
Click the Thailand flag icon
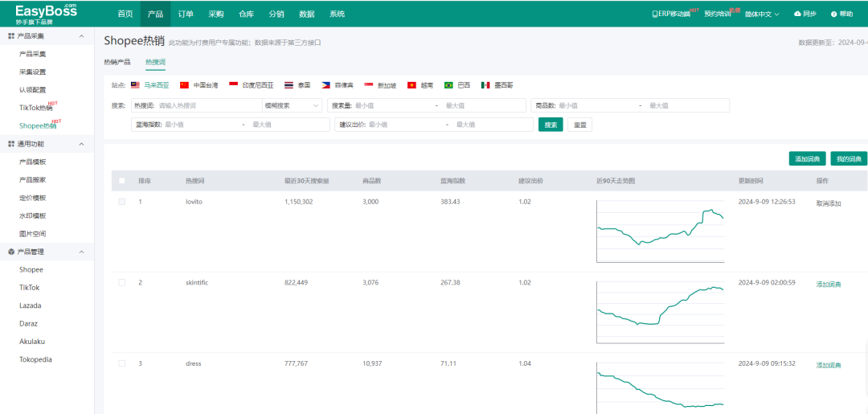pos(289,85)
